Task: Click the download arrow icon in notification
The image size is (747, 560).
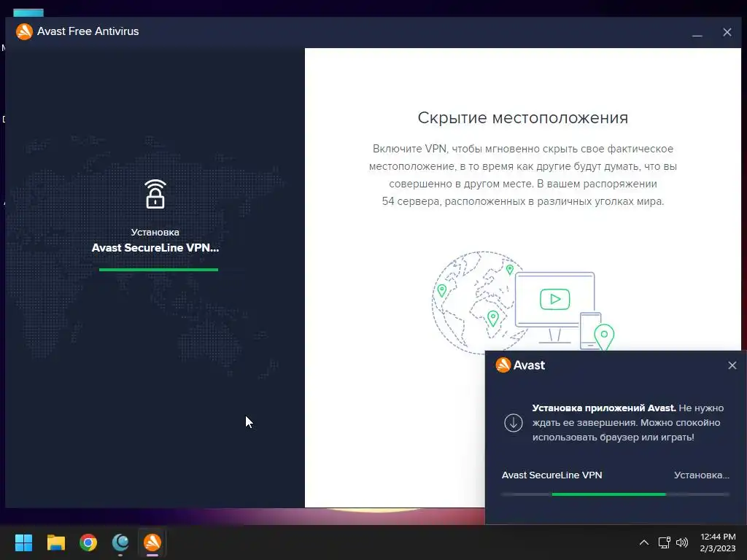Action: pos(513,422)
